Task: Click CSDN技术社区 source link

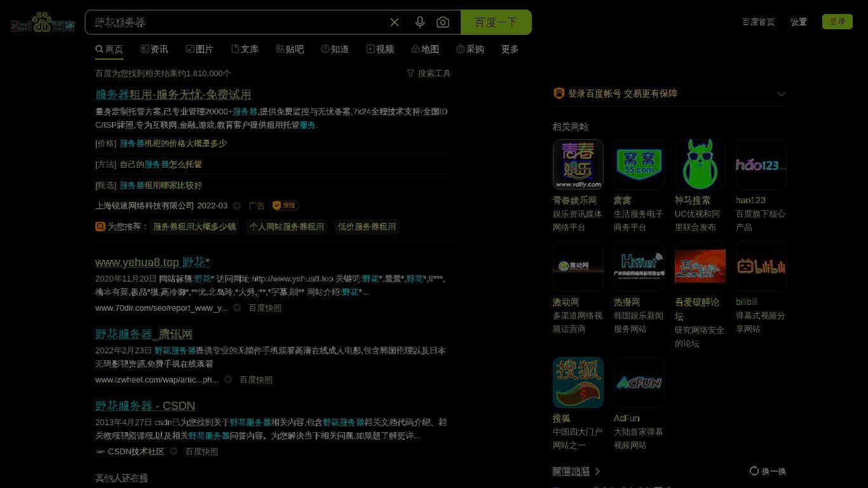Action: [x=136, y=451]
